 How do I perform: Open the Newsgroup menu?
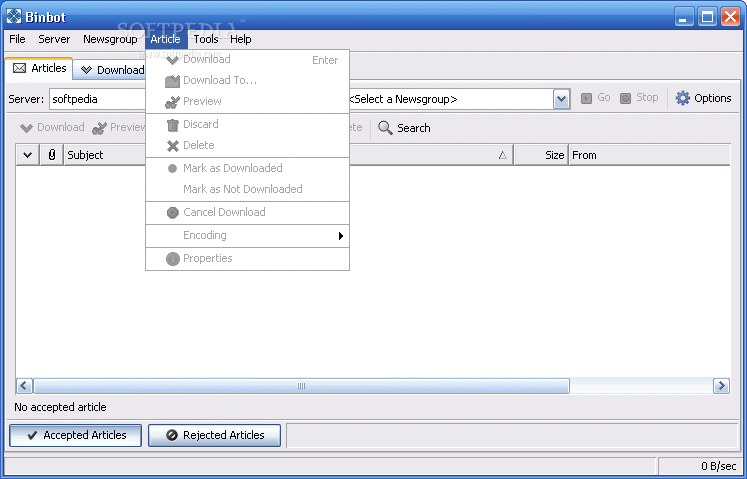110,39
